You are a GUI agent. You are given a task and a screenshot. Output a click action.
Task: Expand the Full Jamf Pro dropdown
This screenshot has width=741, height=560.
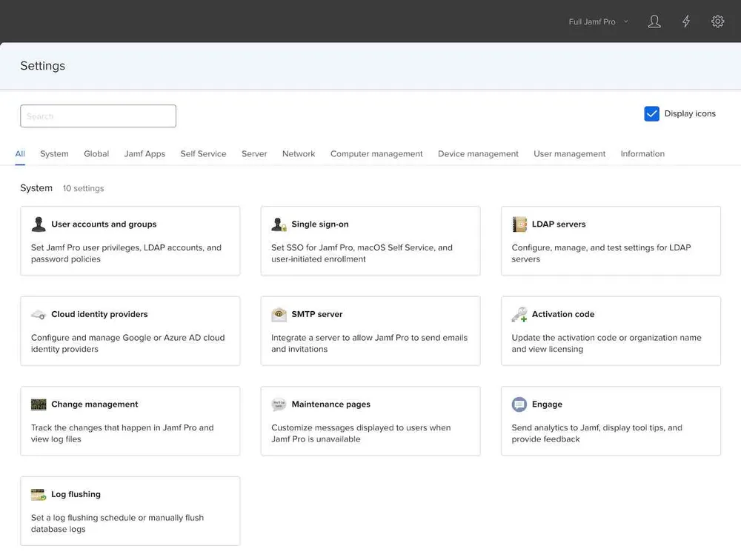click(598, 21)
